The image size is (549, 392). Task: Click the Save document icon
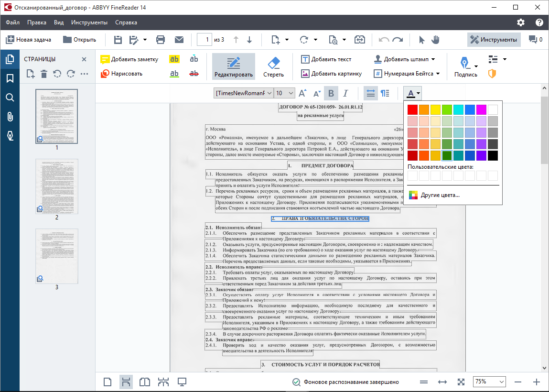[118, 40]
